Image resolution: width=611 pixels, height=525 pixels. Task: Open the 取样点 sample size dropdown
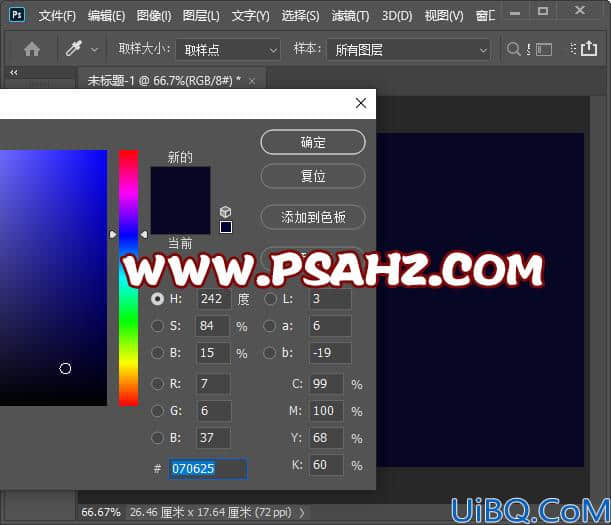228,49
